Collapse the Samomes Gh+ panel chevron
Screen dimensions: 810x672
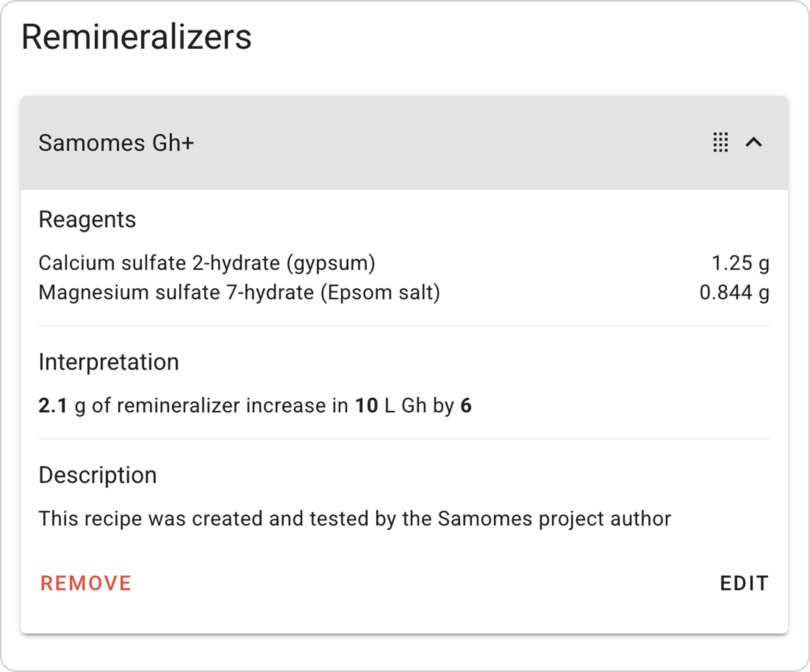pyautogui.click(x=754, y=142)
